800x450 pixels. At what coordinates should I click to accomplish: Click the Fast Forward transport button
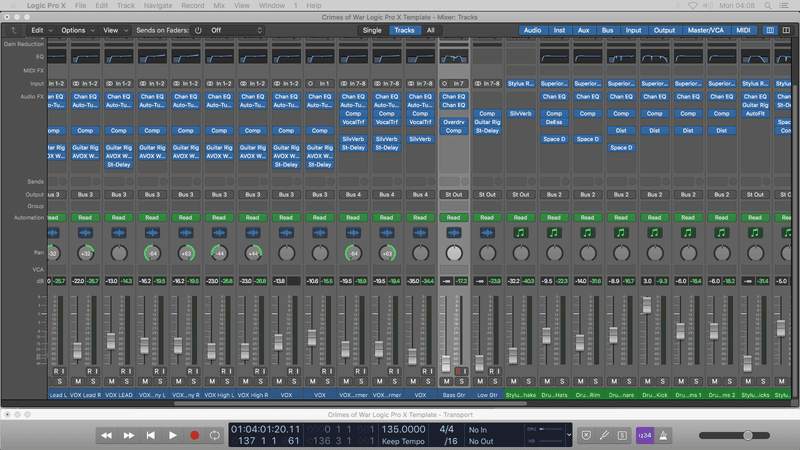(x=129, y=435)
